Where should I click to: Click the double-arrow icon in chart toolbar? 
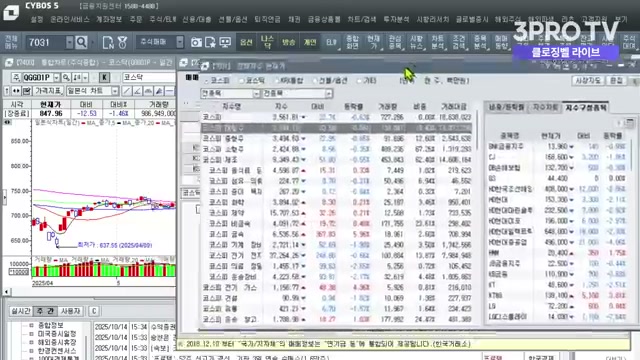(16, 91)
